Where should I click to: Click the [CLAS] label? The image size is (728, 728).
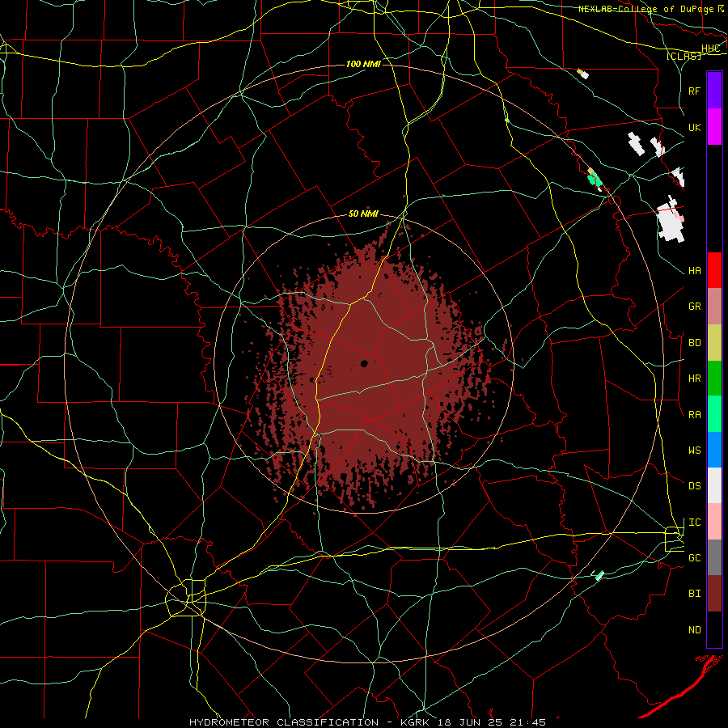click(684, 56)
